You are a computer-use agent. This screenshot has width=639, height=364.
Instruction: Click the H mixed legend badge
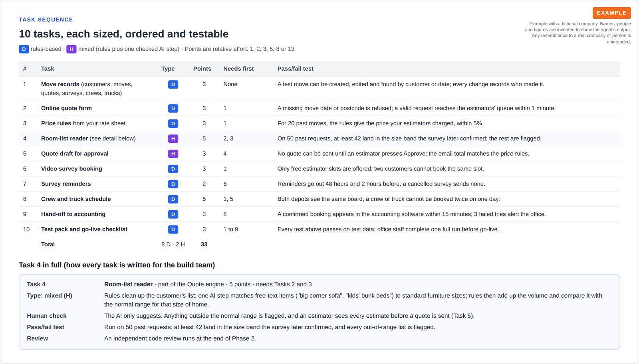[71, 49]
